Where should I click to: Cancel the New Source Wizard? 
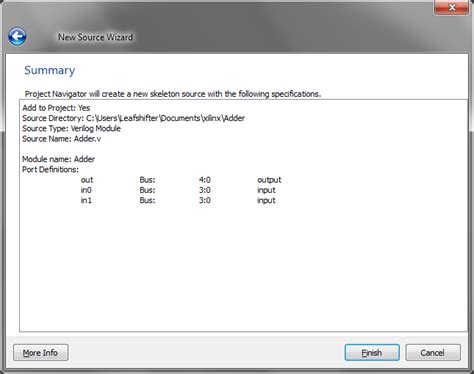pos(433,353)
